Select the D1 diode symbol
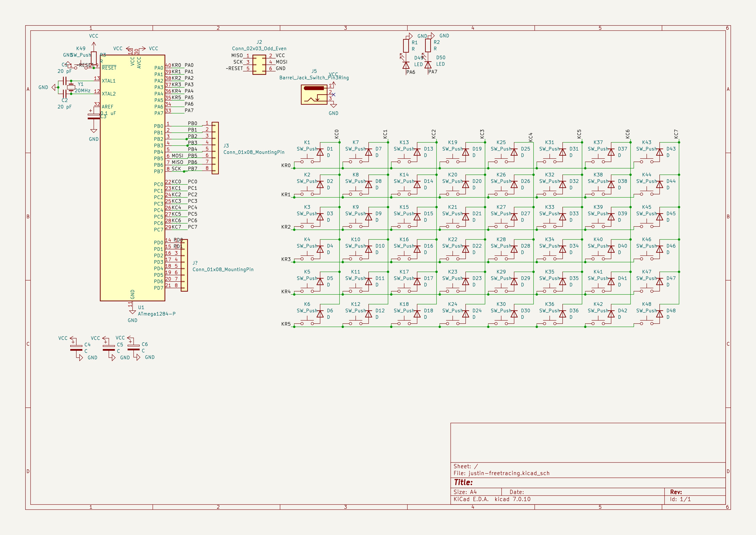Screen dimensions: 756x535 [320, 152]
